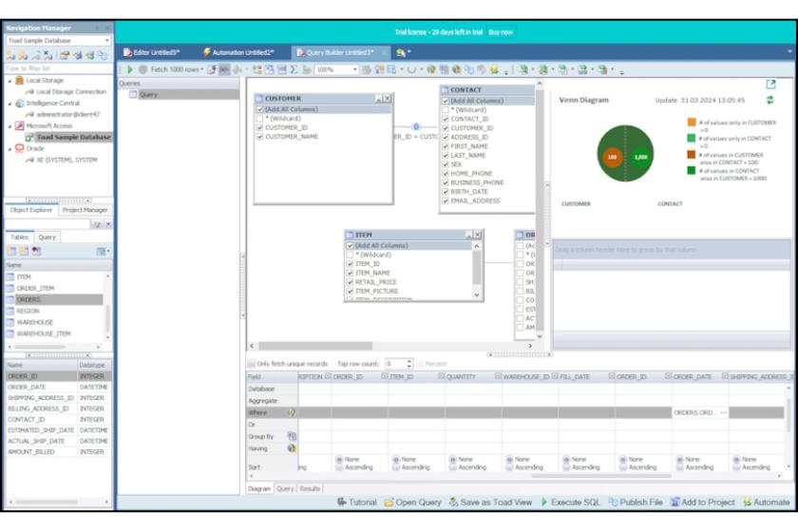This screenshot has width=798, height=532.
Task: Click the orange CUSTOMER-only legend swatch
Action: [692, 123]
